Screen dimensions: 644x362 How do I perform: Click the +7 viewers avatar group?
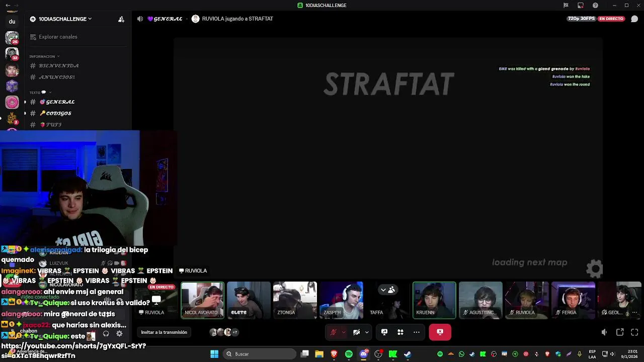pos(224,332)
